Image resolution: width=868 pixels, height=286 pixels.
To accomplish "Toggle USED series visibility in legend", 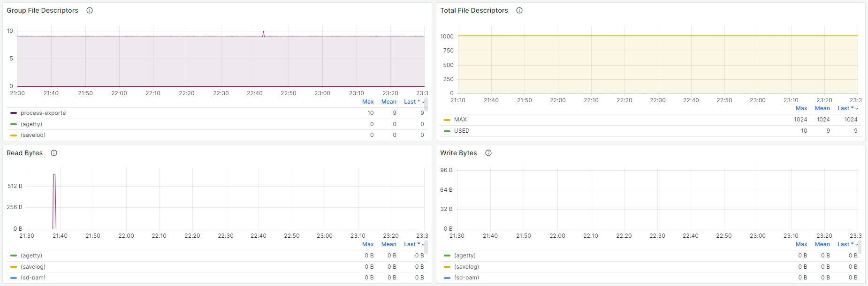I will click(x=462, y=131).
